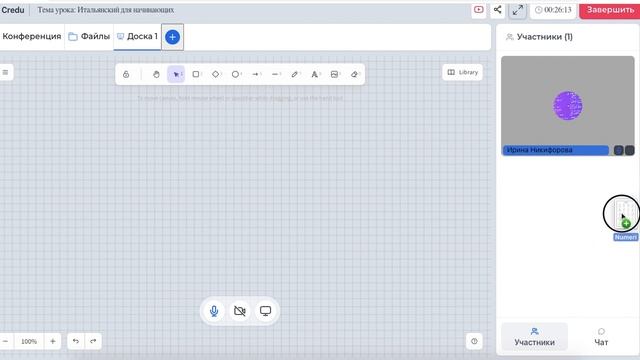
Task: Toggle fullscreen mode
Action: click(x=518, y=10)
